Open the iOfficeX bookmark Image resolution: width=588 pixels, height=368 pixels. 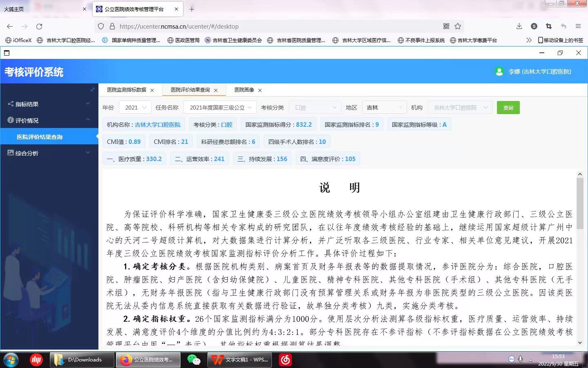click(x=18, y=40)
